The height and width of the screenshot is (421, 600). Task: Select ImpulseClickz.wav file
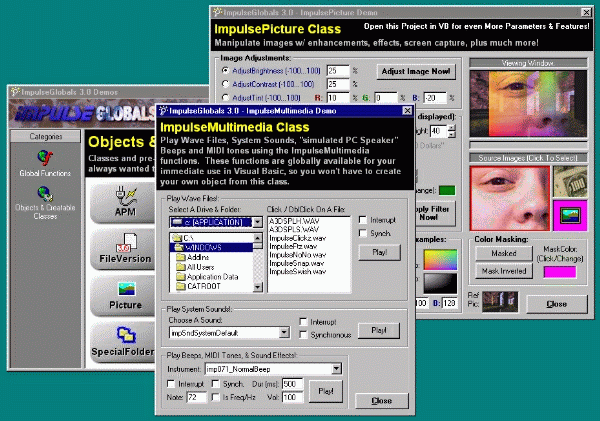point(297,238)
